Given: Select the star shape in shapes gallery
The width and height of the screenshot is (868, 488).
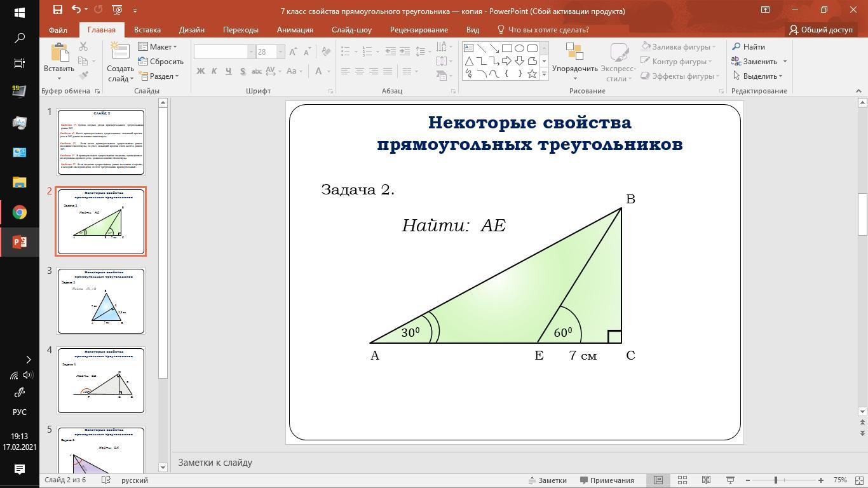Looking at the screenshot, I should click(x=532, y=74).
